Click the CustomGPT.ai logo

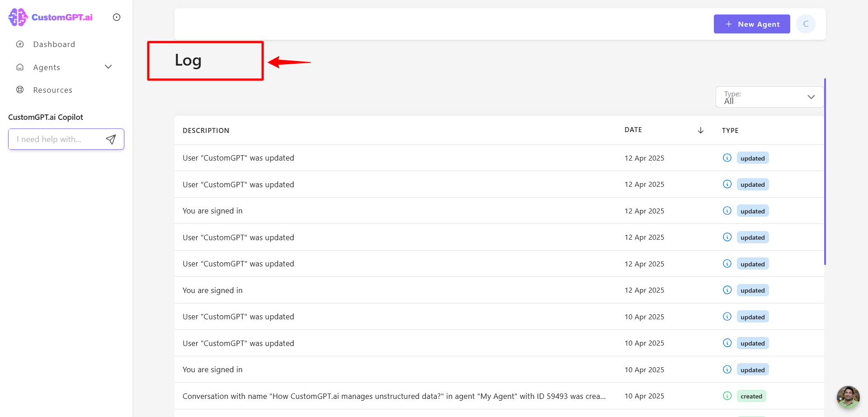tap(51, 17)
